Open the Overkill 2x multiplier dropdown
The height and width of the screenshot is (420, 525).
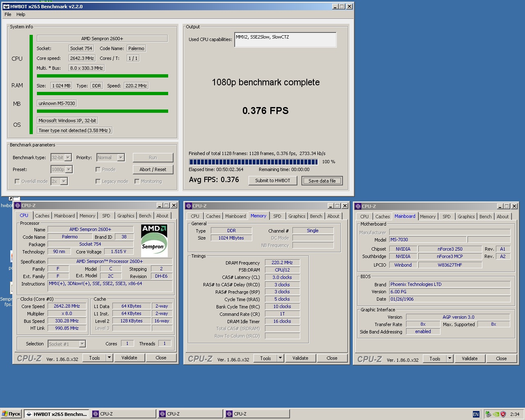pos(64,181)
